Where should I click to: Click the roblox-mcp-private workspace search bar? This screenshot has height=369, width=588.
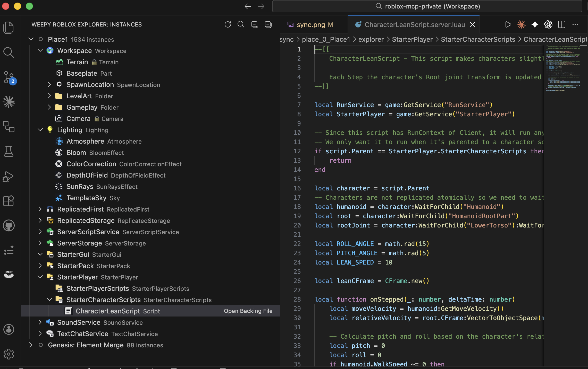tap(427, 6)
